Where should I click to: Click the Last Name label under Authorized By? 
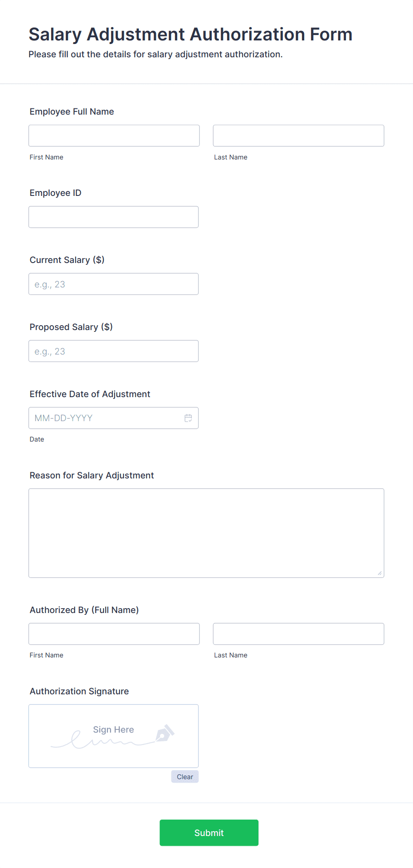point(230,655)
